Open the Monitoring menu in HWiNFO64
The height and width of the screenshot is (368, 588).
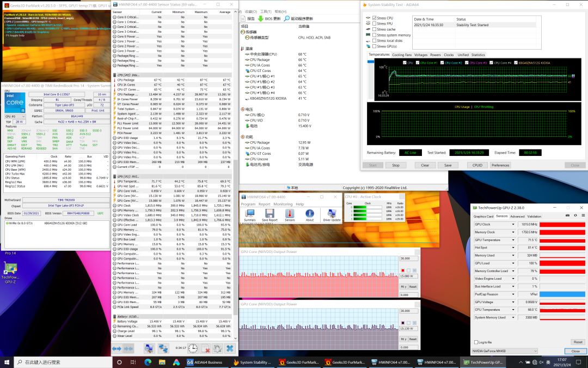click(283, 204)
